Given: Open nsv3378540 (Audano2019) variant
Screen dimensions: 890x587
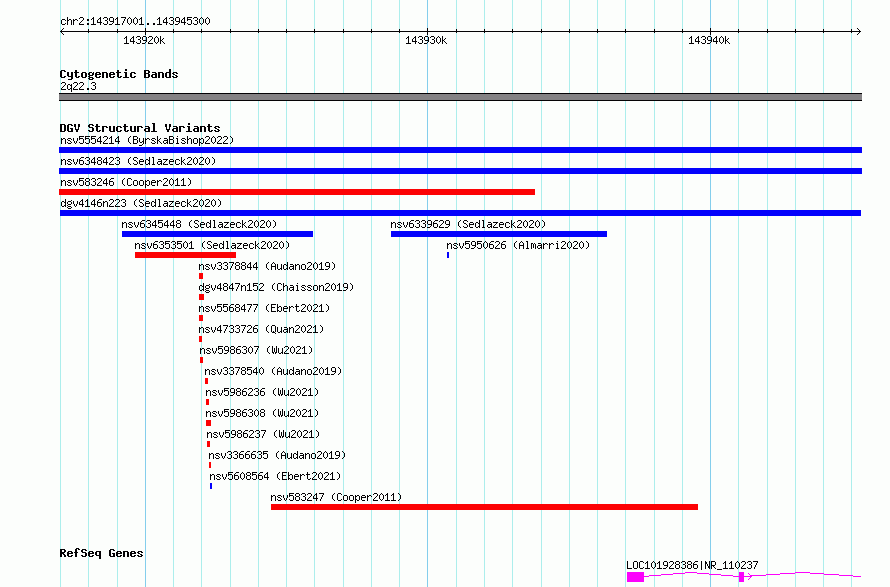Looking at the screenshot, I should pos(273,371).
